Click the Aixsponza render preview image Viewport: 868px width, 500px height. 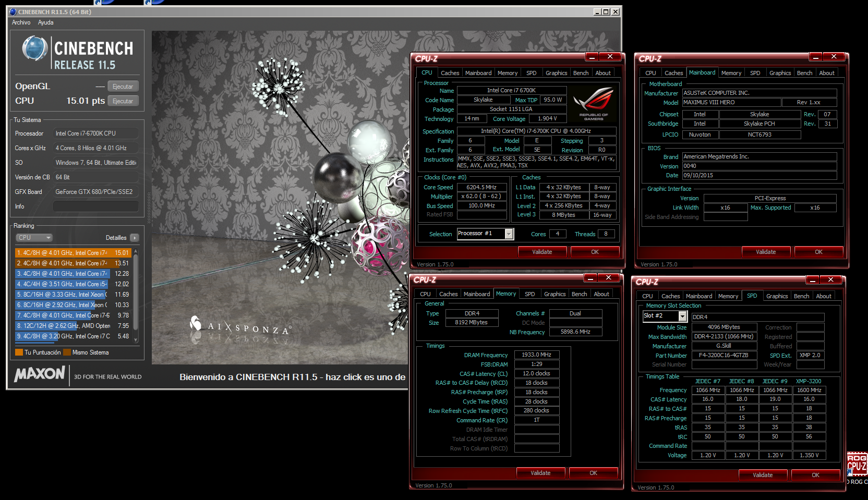280,197
